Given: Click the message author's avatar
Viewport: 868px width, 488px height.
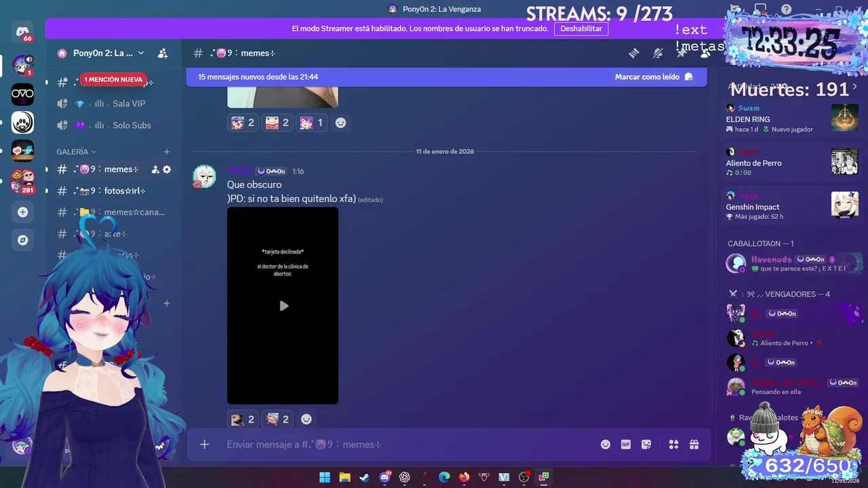Looking at the screenshot, I should (x=204, y=176).
